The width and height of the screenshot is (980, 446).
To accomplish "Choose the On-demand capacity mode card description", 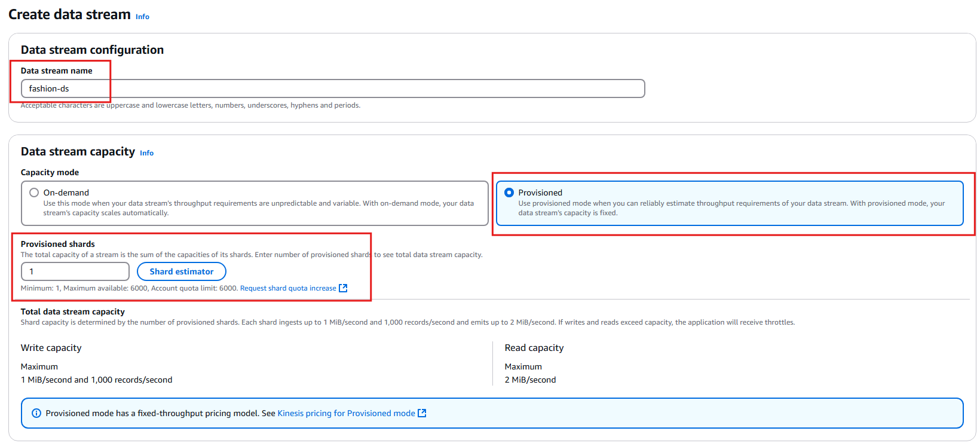I will 258,208.
